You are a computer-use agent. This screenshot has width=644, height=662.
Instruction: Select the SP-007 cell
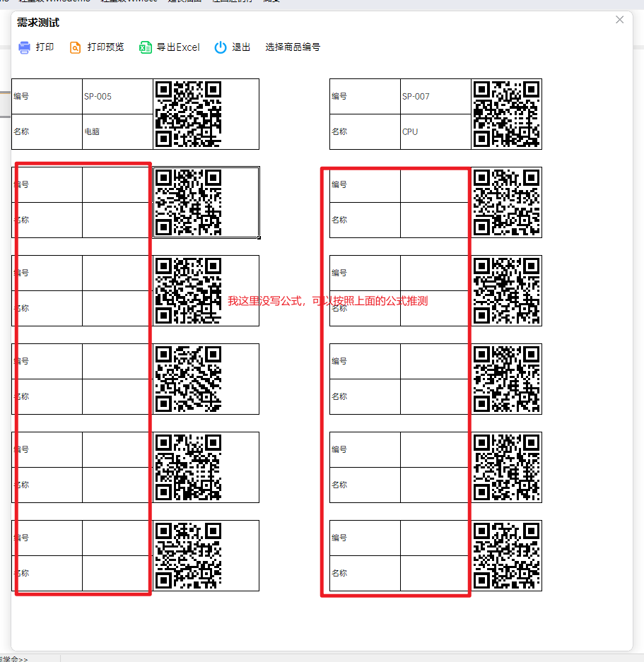coord(435,96)
